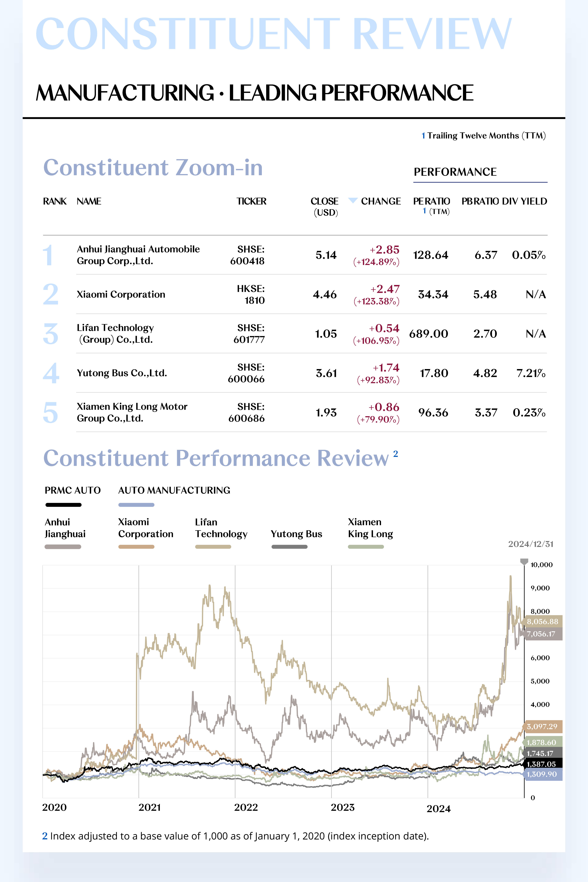
Task: Click footnote 2 superscript after Performance Review
Action: pos(395,454)
